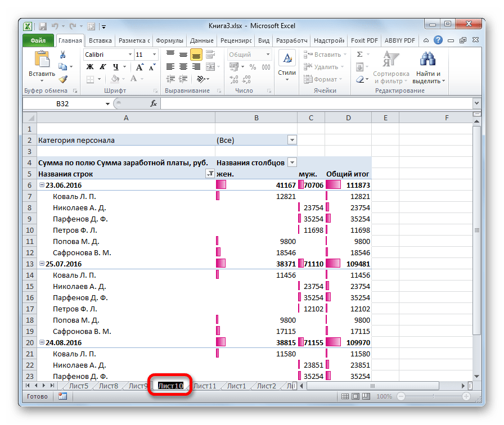The height and width of the screenshot is (425, 504).
Task: Click the Save icon in quick access toolbar
Action: [42, 26]
